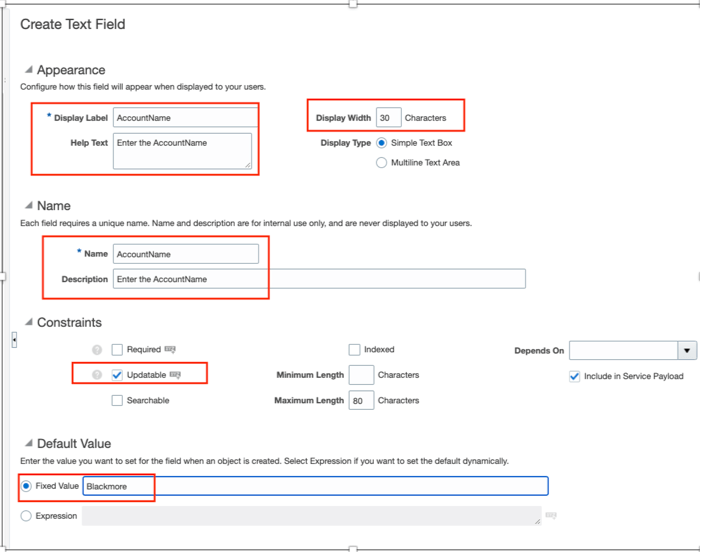Open expression editor icon next to Updatable
The image size is (701, 552).
[x=176, y=375]
